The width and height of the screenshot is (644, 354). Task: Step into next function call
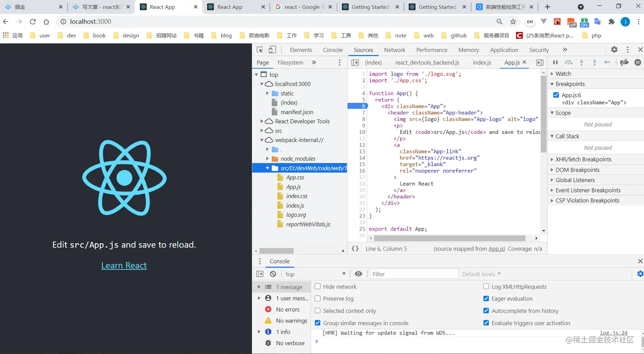pos(581,63)
